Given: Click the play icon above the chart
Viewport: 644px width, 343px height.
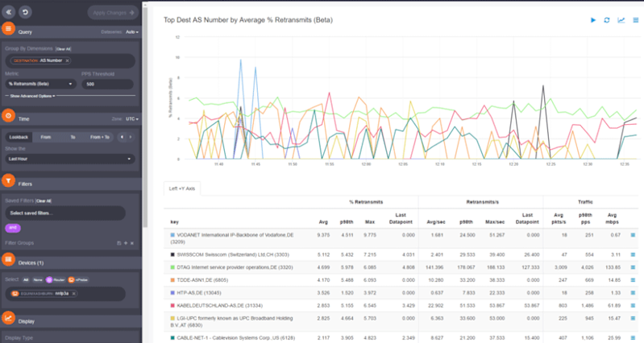Looking at the screenshot, I should [593, 20].
